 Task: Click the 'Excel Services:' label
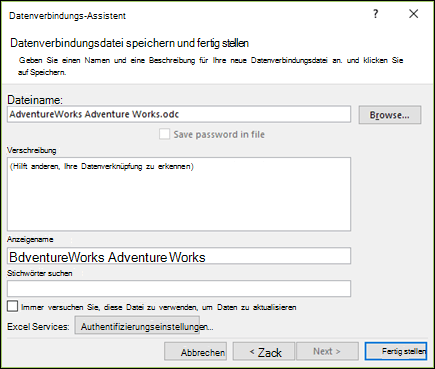coord(38,327)
